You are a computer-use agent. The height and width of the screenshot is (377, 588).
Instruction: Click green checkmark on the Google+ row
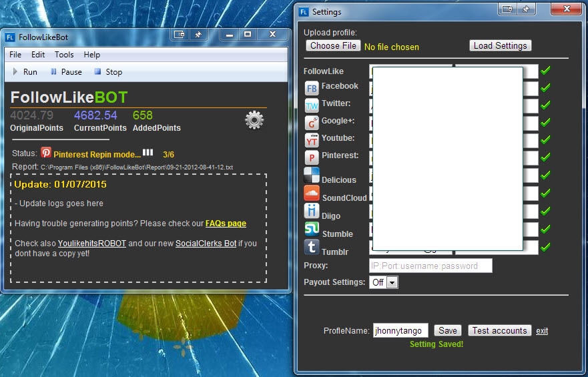pos(546,122)
